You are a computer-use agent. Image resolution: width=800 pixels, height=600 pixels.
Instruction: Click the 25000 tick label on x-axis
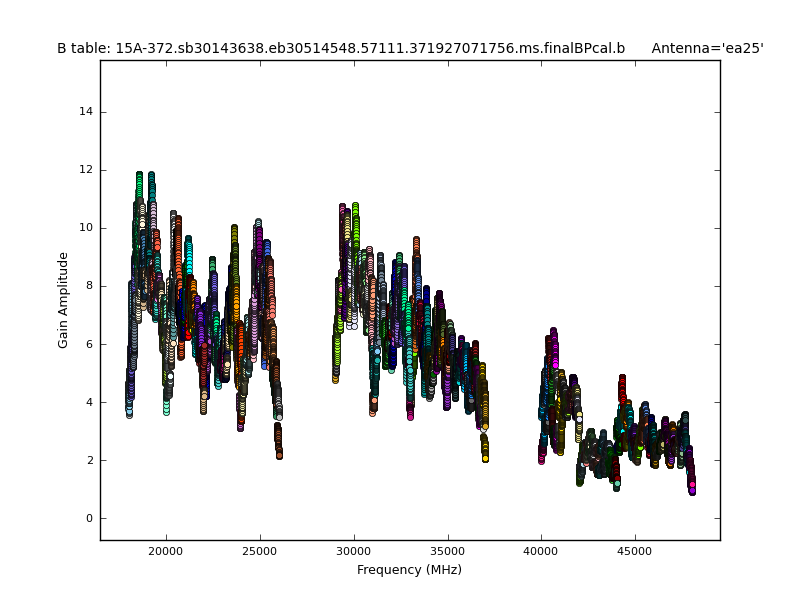(260, 550)
